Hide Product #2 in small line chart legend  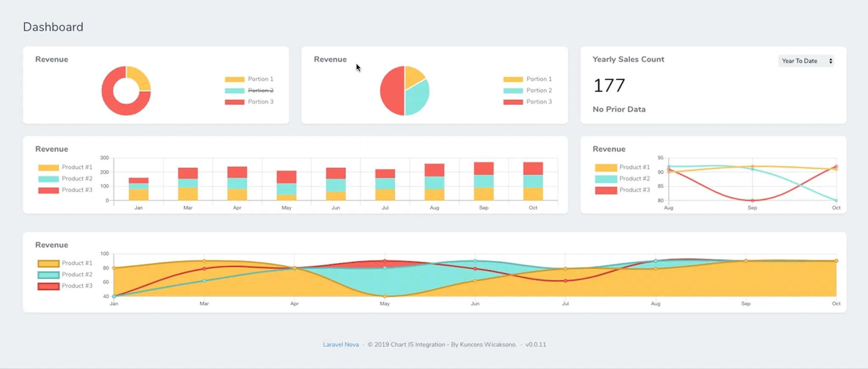pyautogui.click(x=622, y=179)
